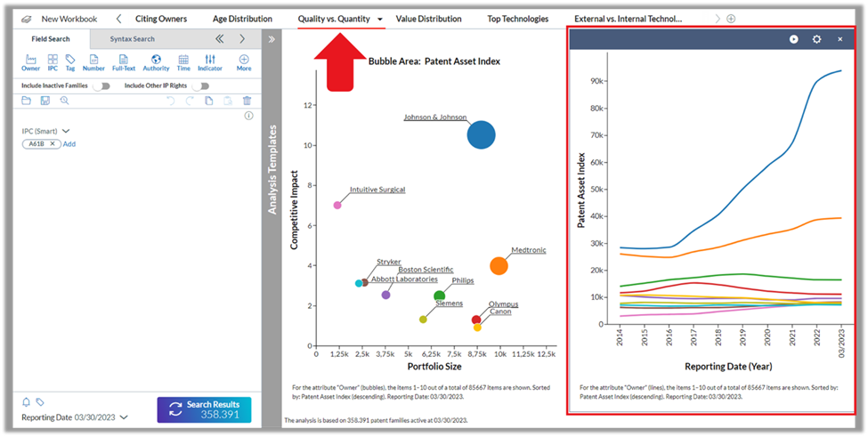
Task: Redo the last search edit
Action: (x=190, y=101)
